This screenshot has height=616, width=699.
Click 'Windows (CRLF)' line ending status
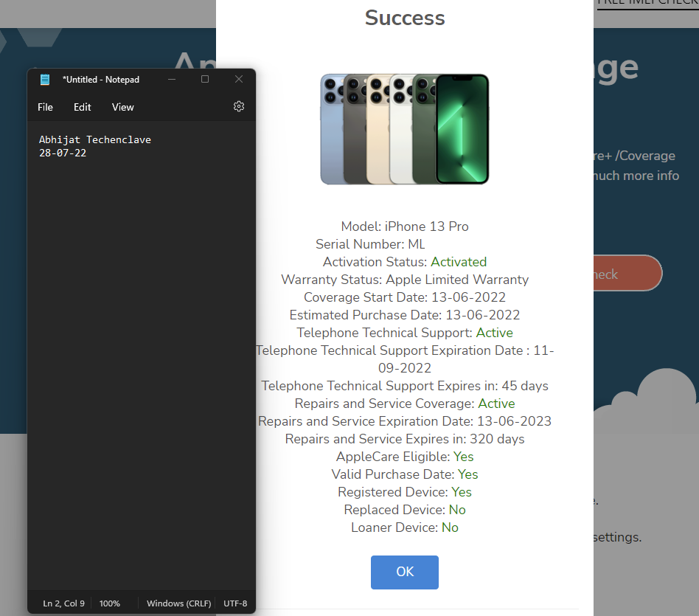pyautogui.click(x=178, y=603)
